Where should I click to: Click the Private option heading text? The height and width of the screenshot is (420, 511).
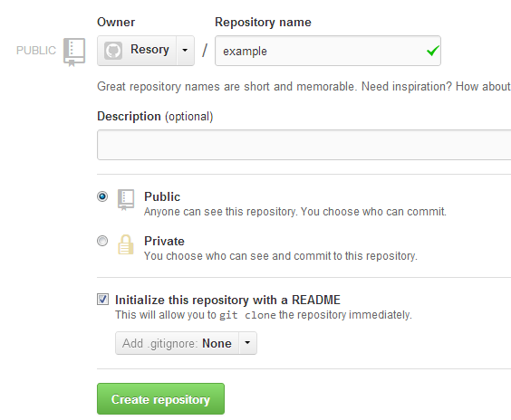coord(164,241)
